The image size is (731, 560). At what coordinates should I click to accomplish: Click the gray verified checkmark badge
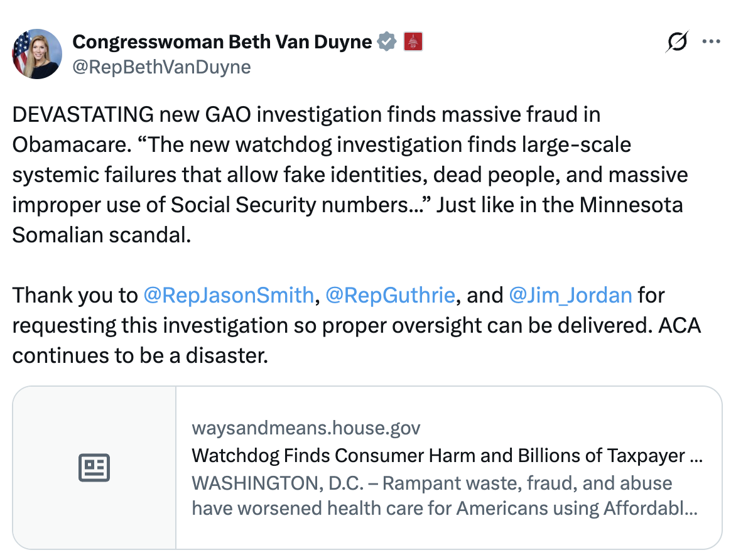click(x=387, y=42)
